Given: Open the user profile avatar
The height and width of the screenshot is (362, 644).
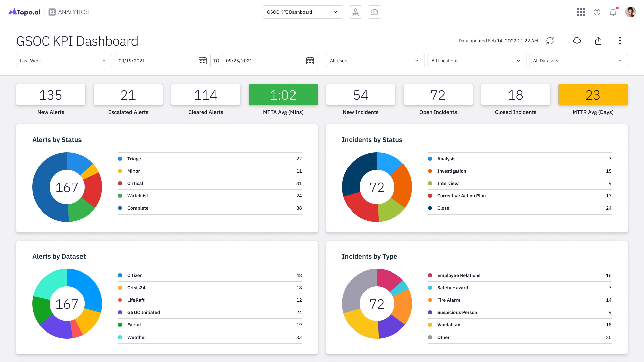Looking at the screenshot, I should pyautogui.click(x=630, y=12).
